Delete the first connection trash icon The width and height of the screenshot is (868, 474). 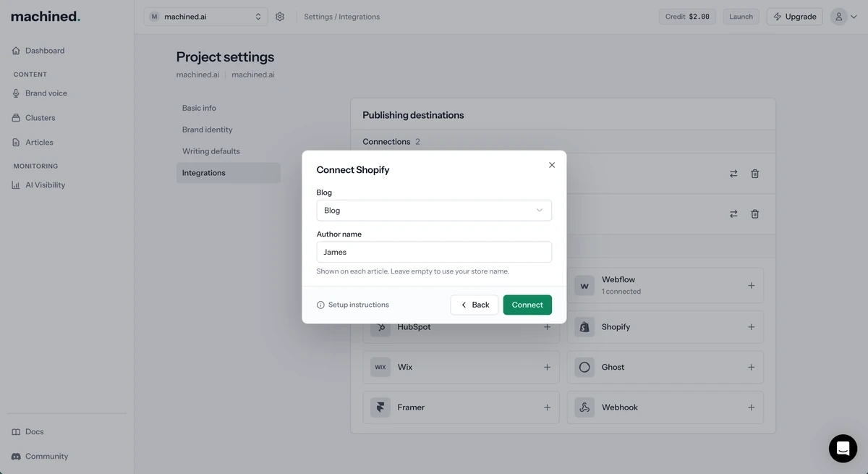point(754,174)
